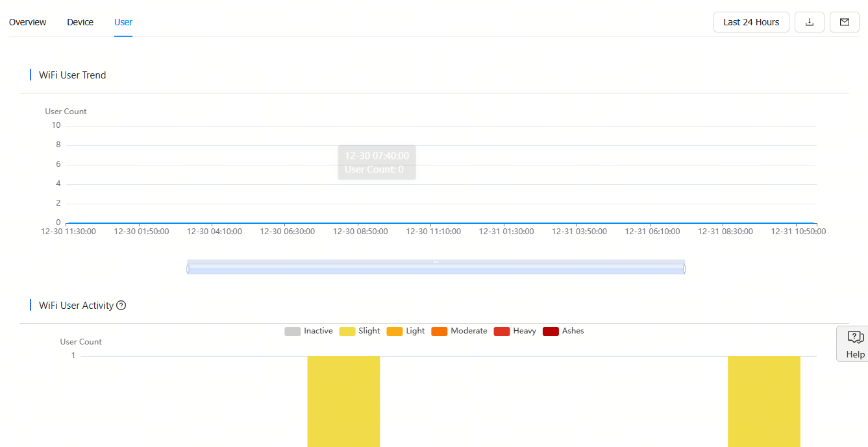Toggle the Heavy legend series
Viewport: 868px width, 447px height.
point(515,331)
